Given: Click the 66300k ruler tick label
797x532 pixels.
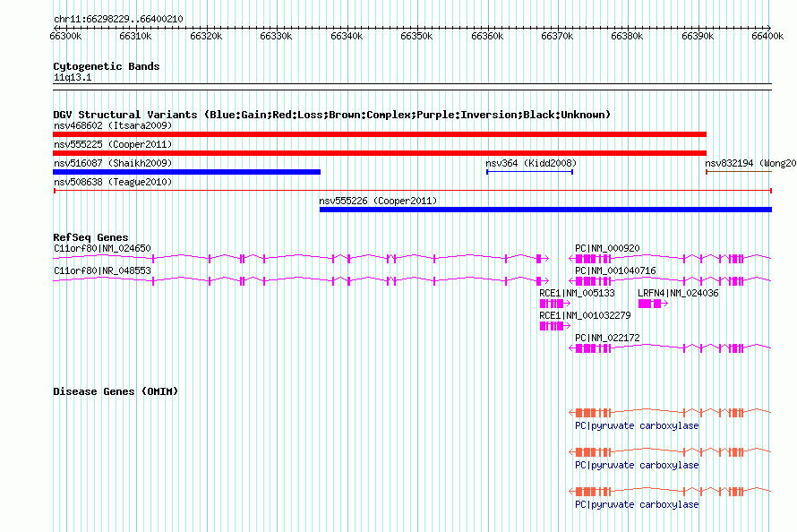Looking at the screenshot, I should (65, 36).
